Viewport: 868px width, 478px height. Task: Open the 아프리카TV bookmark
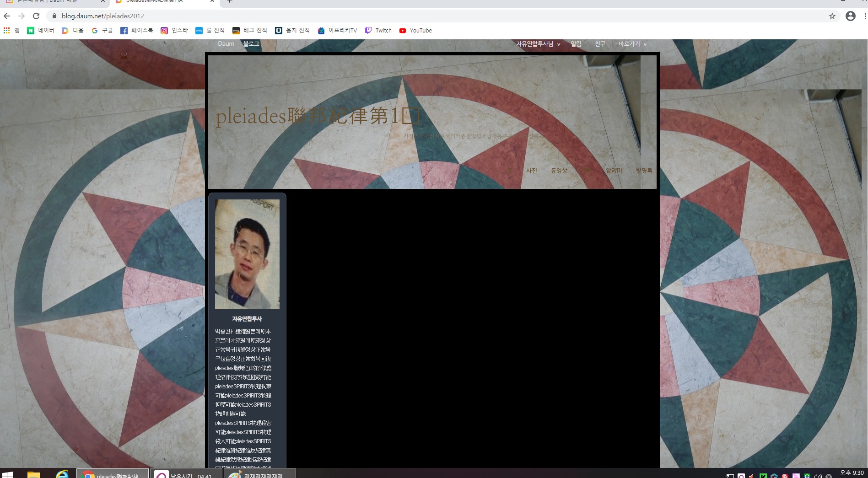point(337,31)
